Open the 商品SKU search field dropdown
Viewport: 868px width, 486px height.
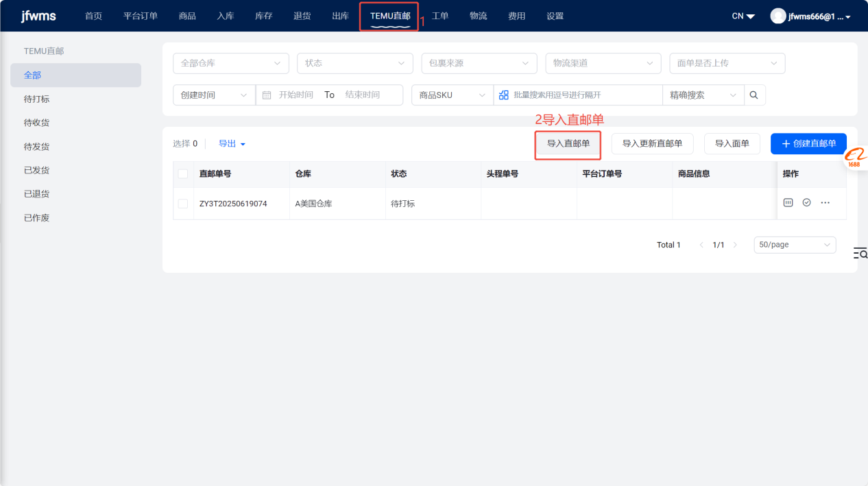[x=453, y=95]
